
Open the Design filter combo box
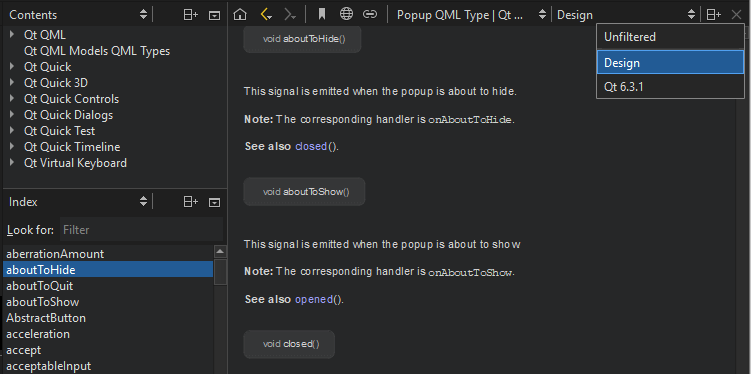(626, 15)
